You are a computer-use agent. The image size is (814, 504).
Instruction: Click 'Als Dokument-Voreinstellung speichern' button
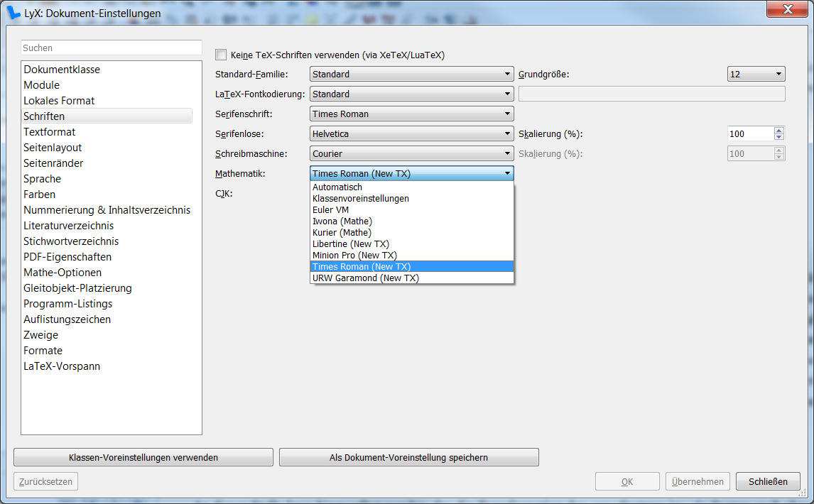coord(408,457)
